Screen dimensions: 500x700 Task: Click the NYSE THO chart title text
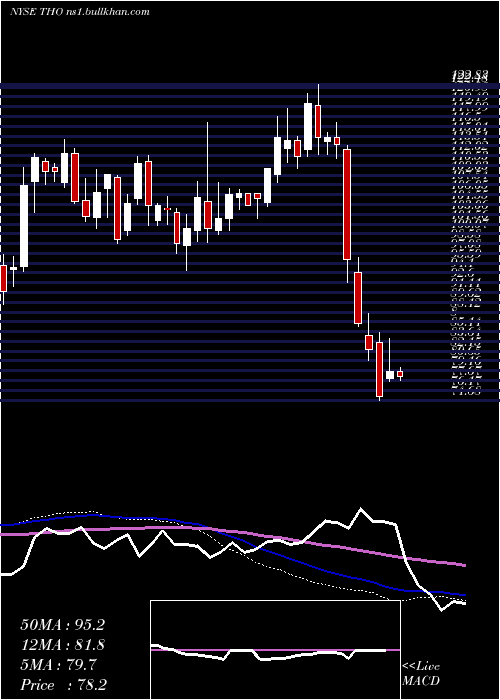point(79,12)
